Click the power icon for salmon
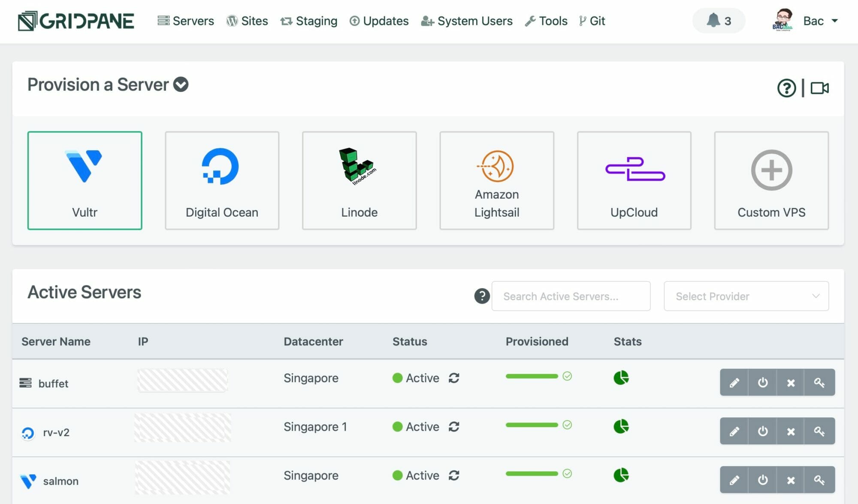 [x=762, y=480]
